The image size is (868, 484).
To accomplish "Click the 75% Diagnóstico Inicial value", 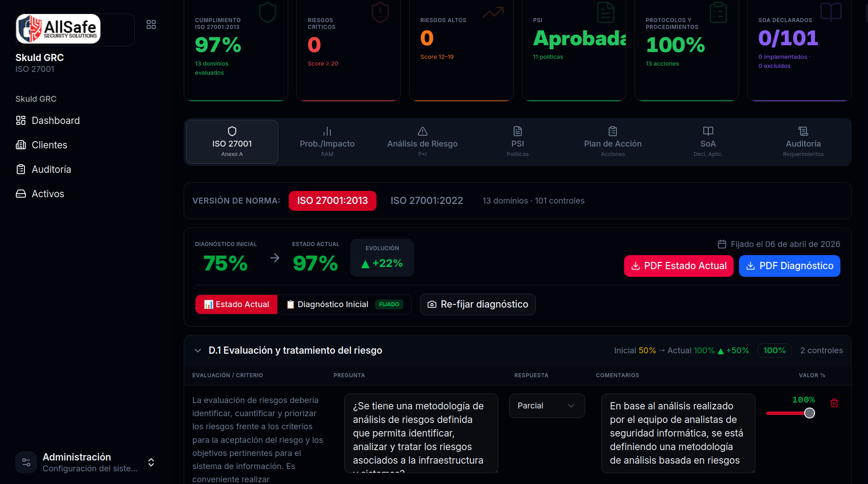I will [226, 263].
